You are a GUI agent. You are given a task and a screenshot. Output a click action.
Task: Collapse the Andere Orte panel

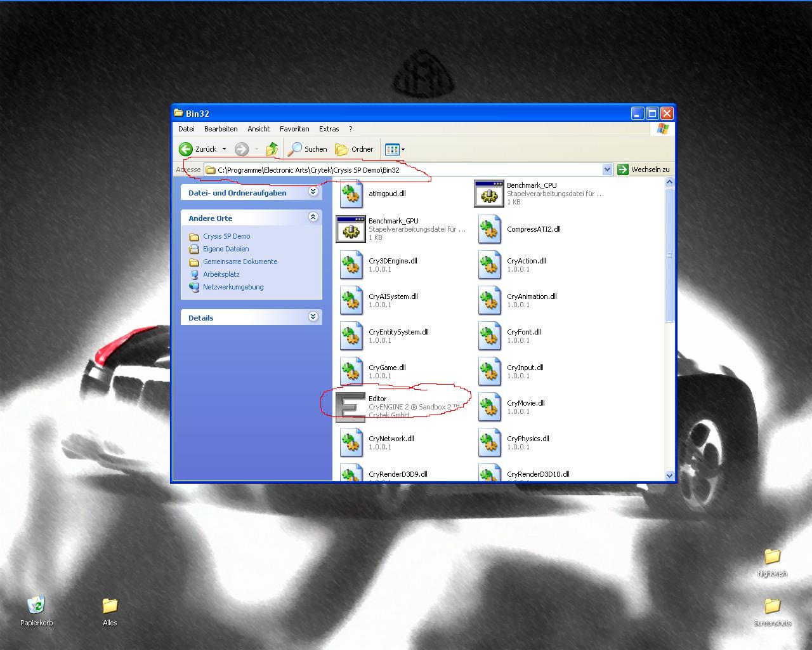click(x=313, y=217)
